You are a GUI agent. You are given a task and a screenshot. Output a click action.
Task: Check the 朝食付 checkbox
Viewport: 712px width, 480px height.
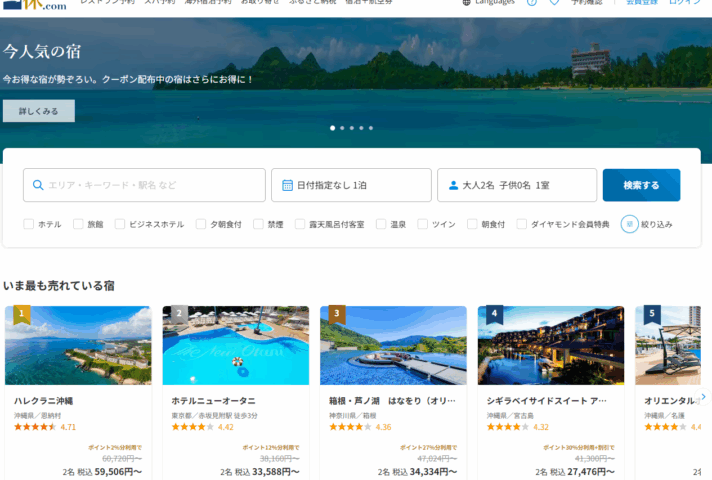point(472,224)
